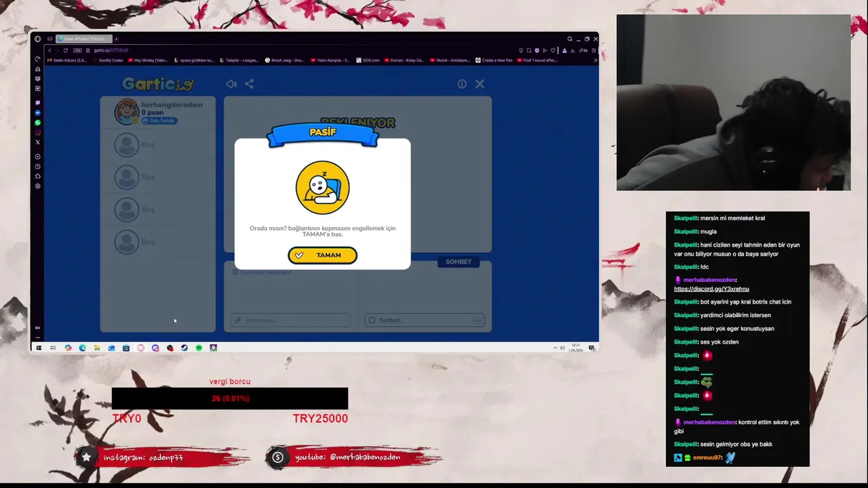The width and height of the screenshot is (868, 488).
Task: Open WhatsApp in the Opera sidebar
Action: point(38,123)
